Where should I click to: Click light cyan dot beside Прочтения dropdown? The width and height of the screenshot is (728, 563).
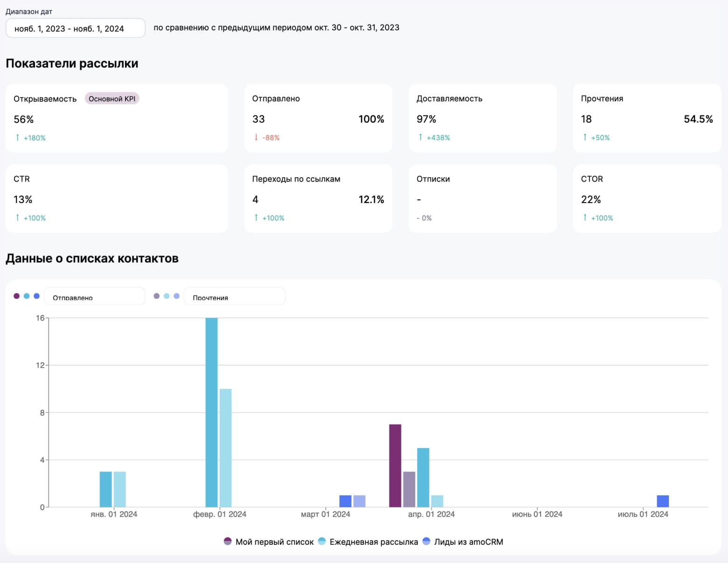click(x=167, y=296)
